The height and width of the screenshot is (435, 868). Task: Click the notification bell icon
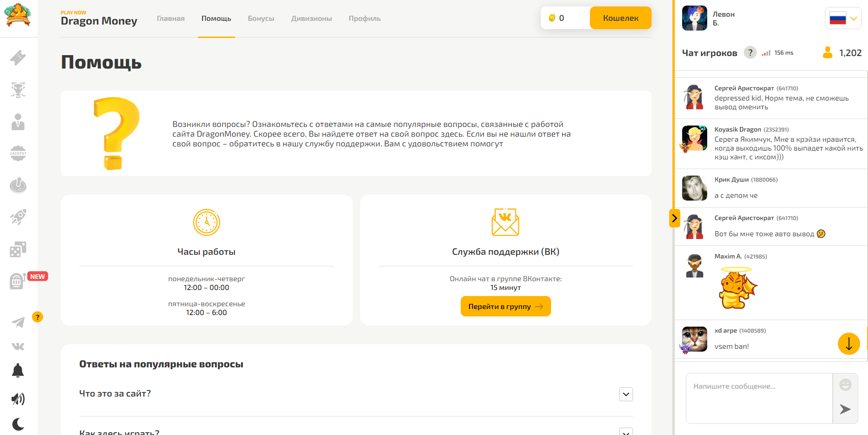(18, 371)
